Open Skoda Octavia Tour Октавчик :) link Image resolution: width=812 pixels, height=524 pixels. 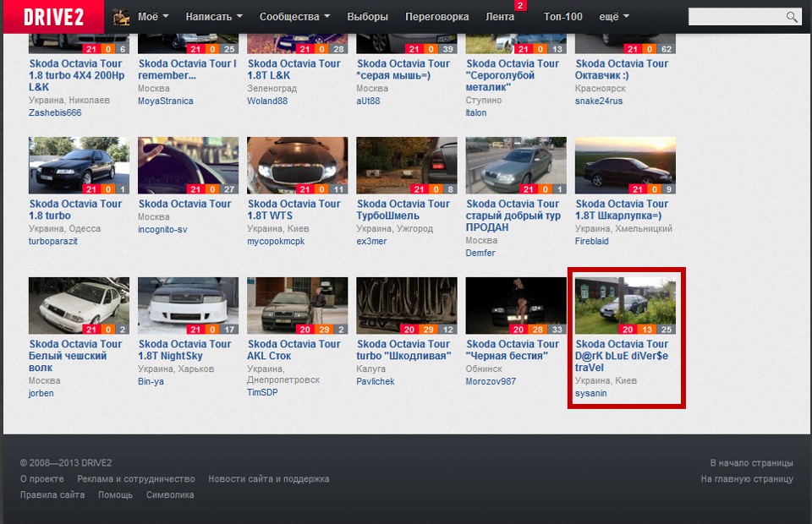tap(622, 69)
